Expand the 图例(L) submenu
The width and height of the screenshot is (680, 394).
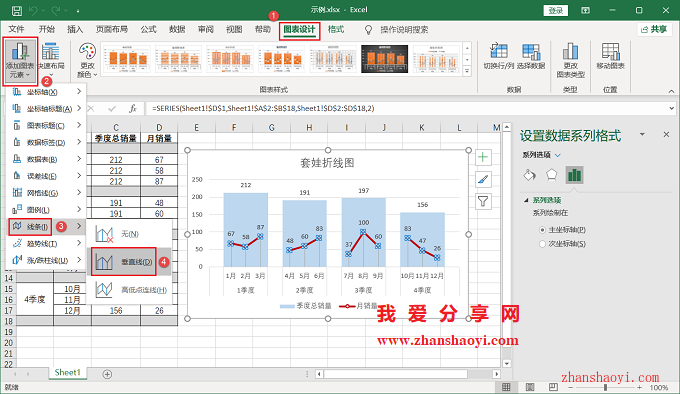pyautogui.click(x=46, y=210)
